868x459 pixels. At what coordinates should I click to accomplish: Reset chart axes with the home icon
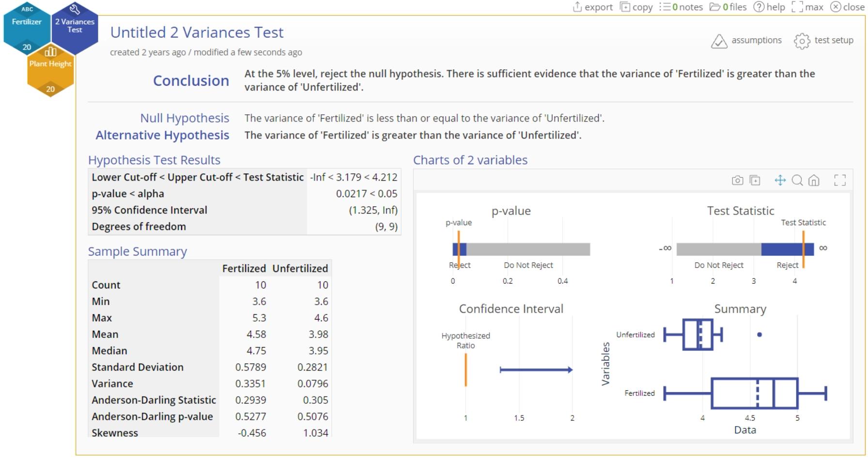pos(814,181)
